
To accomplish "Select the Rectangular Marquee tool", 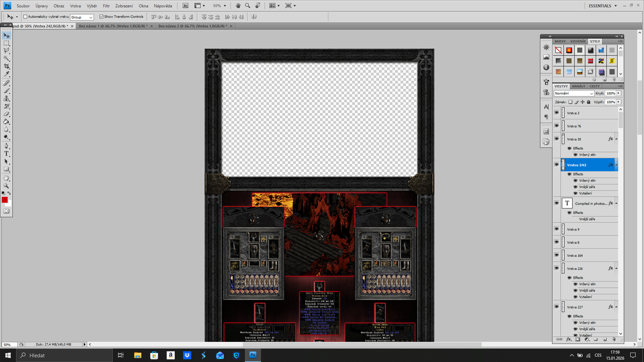I will [x=7, y=43].
